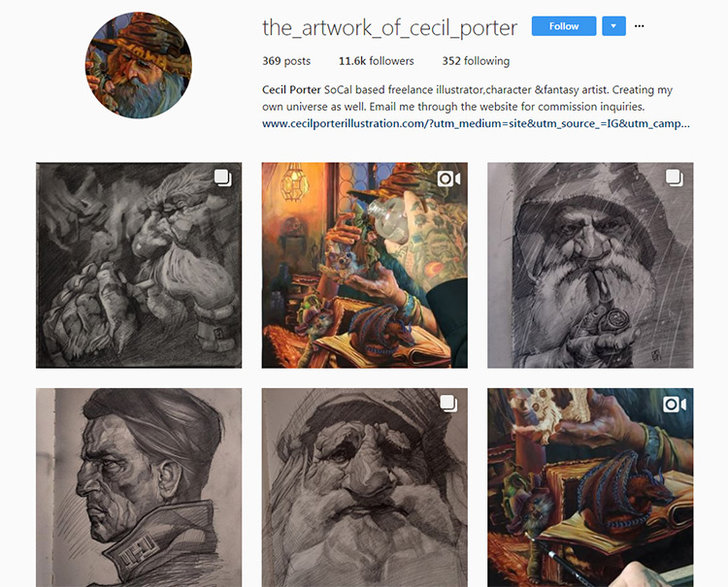
Task: Expand the suggested accounts dropdown arrow
Action: (x=613, y=26)
